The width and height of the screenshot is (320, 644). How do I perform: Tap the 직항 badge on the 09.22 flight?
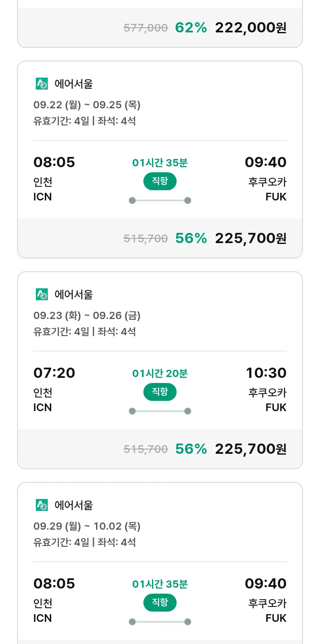coord(160,181)
